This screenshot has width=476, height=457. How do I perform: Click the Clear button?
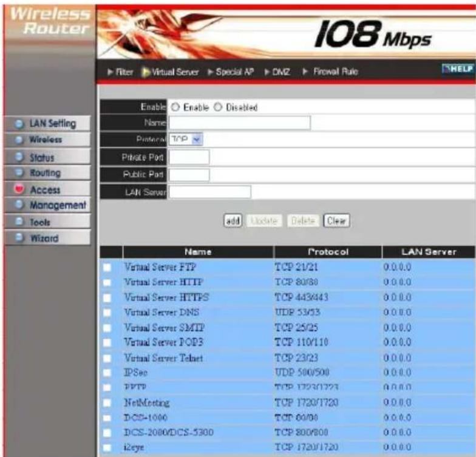(x=336, y=221)
